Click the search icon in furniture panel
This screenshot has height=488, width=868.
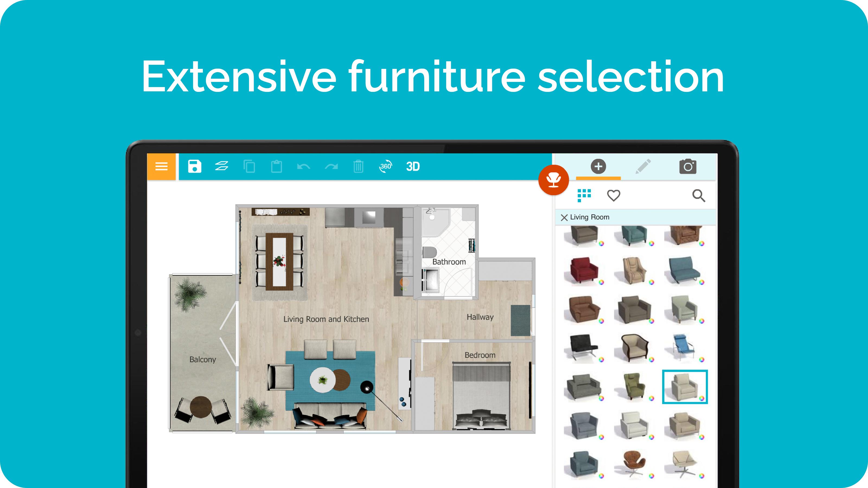point(699,195)
